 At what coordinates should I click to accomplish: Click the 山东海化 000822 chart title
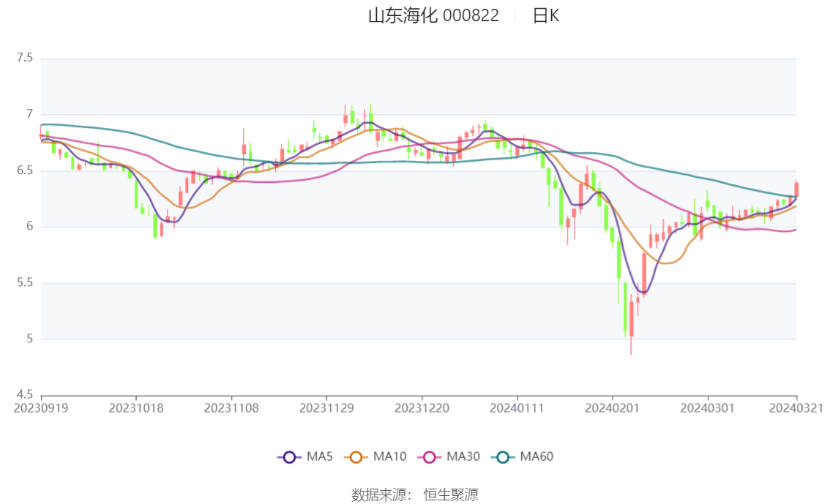click(433, 16)
